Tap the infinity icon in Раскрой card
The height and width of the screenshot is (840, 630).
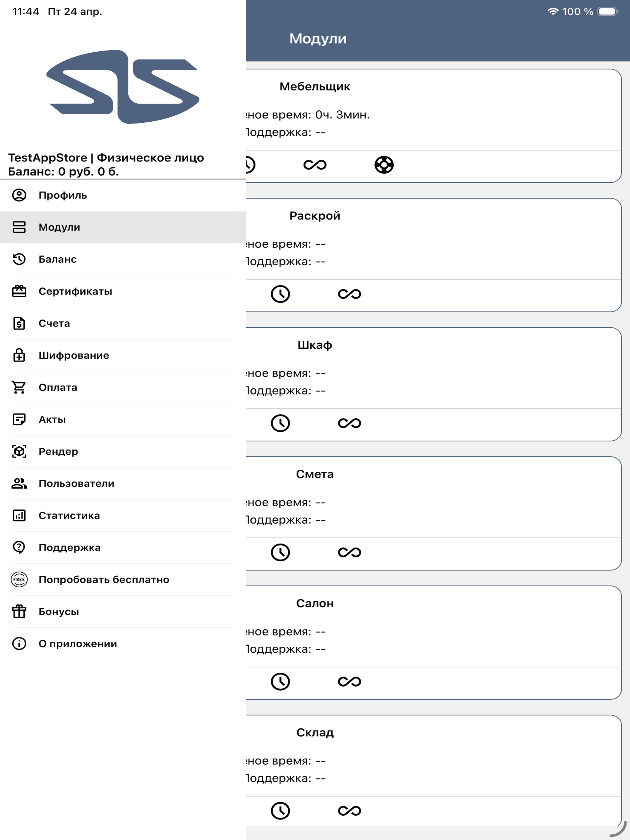[349, 294]
